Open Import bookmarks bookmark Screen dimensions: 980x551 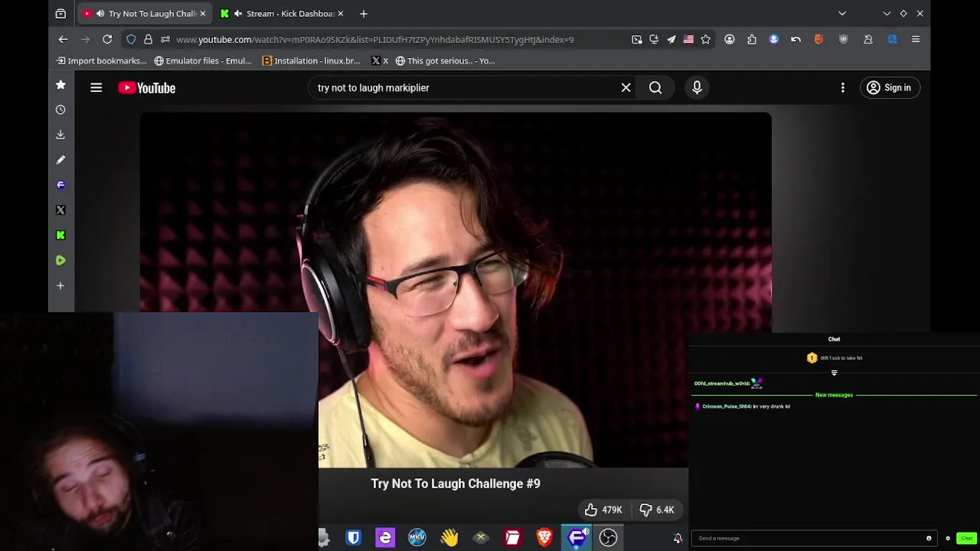coord(101,60)
